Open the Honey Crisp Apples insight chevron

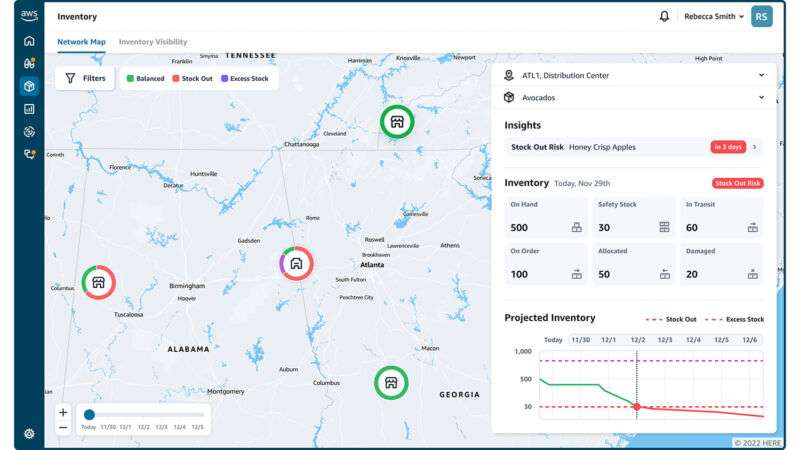point(755,147)
